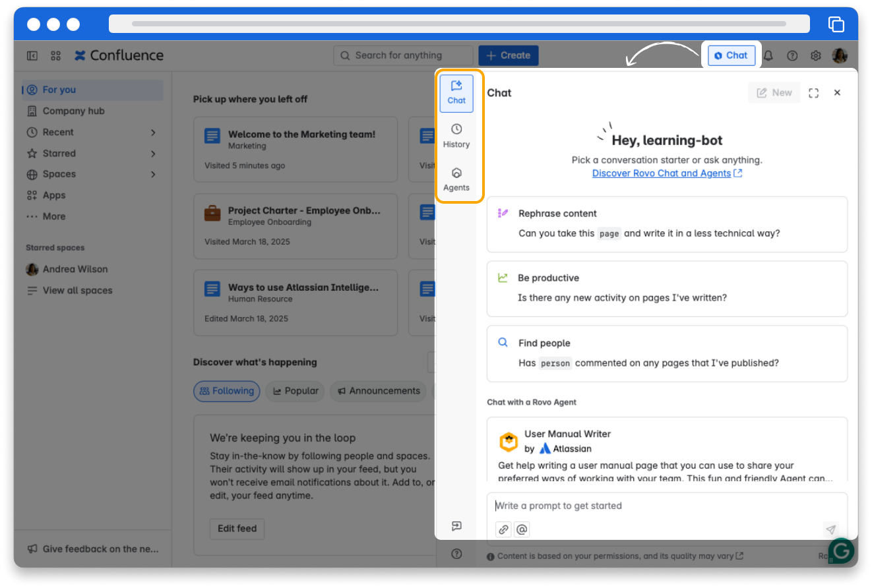The width and height of the screenshot is (872, 588).
Task: Open Discover Rovo Chat and Agents link
Action: (x=667, y=173)
